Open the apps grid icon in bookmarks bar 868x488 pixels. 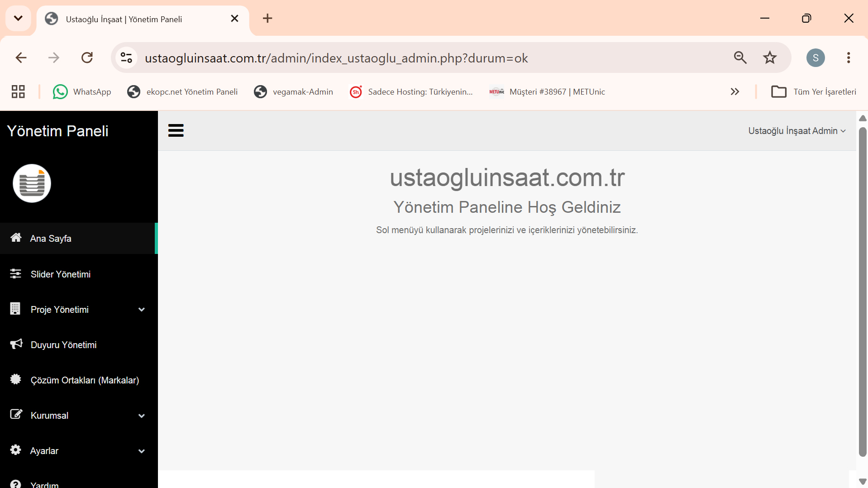coord(18,92)
